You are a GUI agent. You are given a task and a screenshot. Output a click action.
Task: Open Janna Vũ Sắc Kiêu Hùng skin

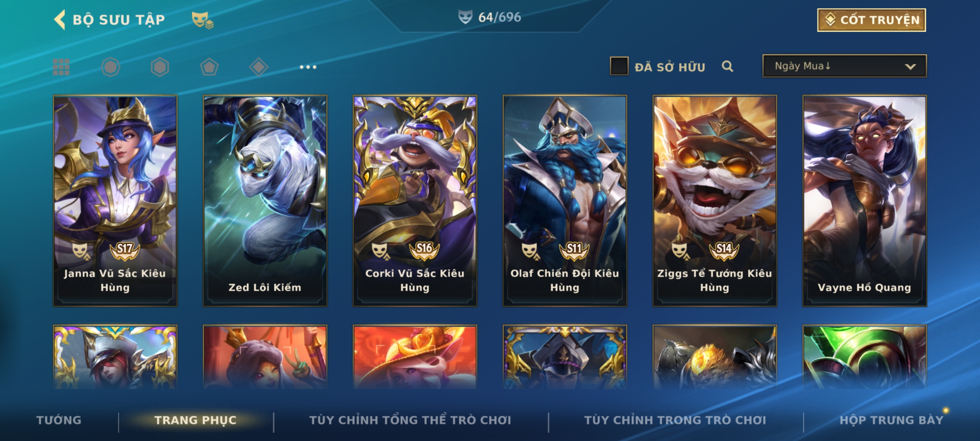click(x=115, y=201)
